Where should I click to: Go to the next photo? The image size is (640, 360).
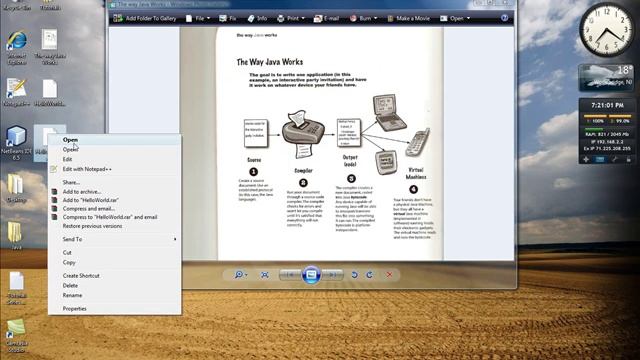[332, 275]
